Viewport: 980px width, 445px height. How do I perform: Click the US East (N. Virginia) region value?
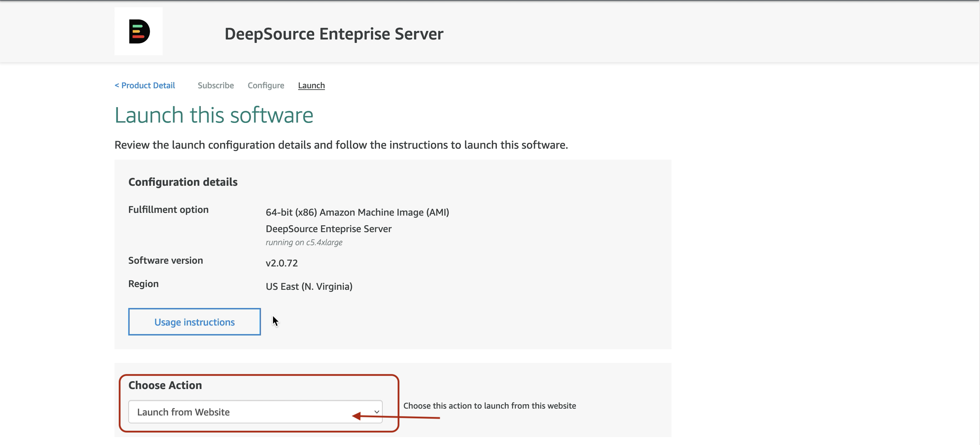click(x=309, y=286)
